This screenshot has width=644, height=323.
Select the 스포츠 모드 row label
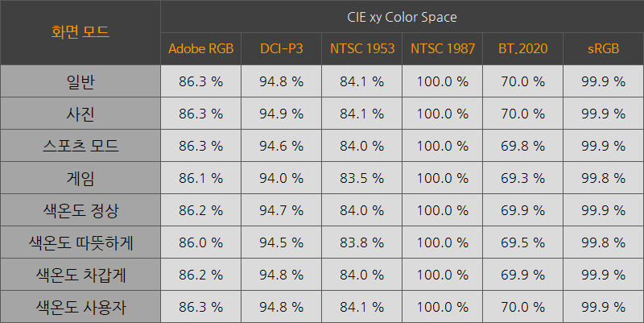(80, 146)
